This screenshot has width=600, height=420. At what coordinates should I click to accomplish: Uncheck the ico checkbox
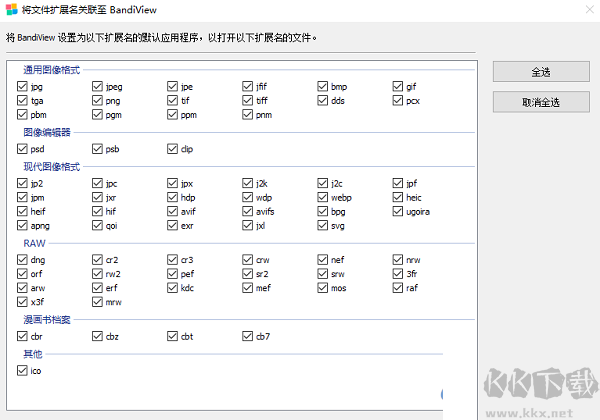(22, 370)
